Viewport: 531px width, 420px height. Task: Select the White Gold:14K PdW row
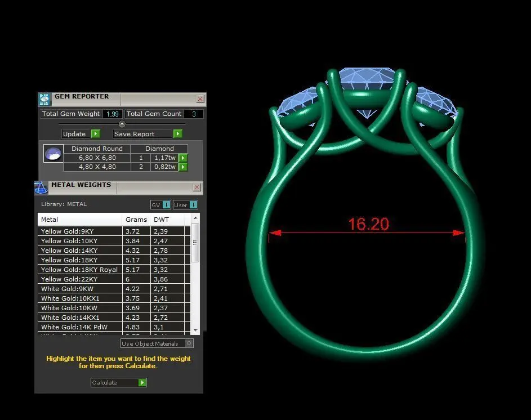(114, 327)
